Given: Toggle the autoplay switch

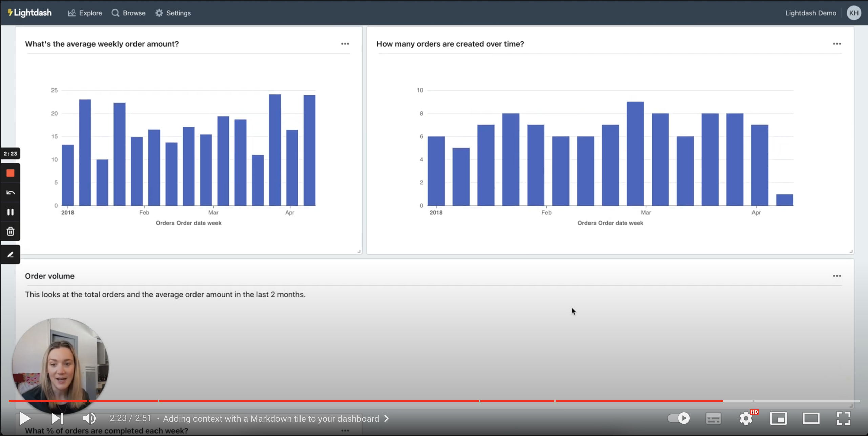Looking at the screenshot, I should 679,418.
